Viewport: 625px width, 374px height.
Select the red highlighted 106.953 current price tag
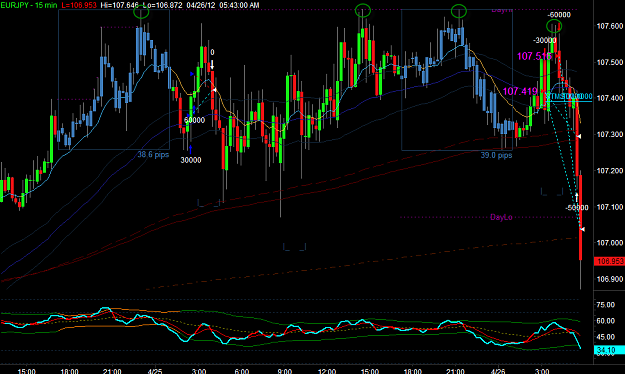point(609,261)
